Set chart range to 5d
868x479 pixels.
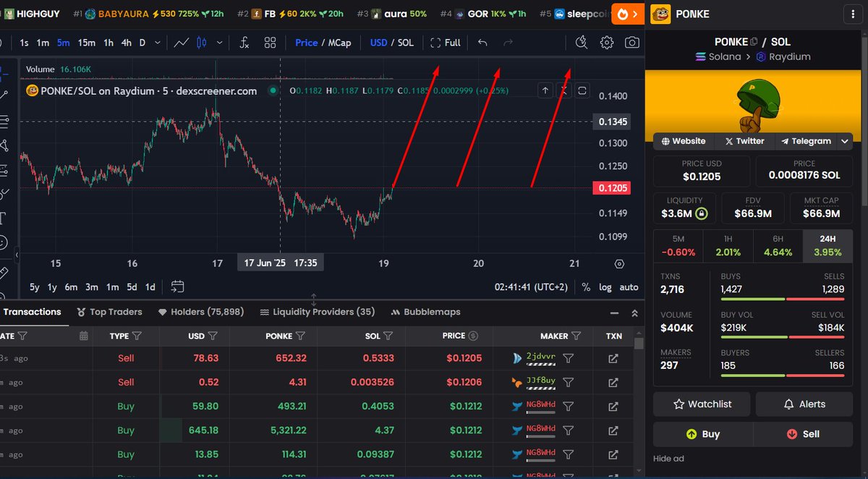[132, 287]
